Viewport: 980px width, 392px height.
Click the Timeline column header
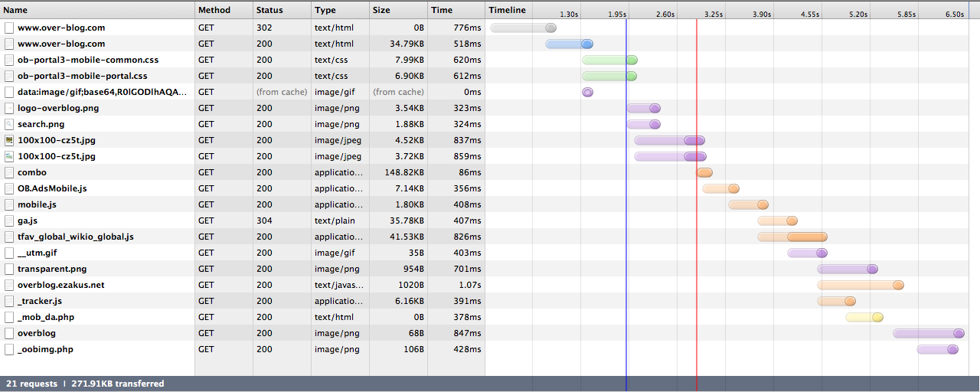(508, 10)
